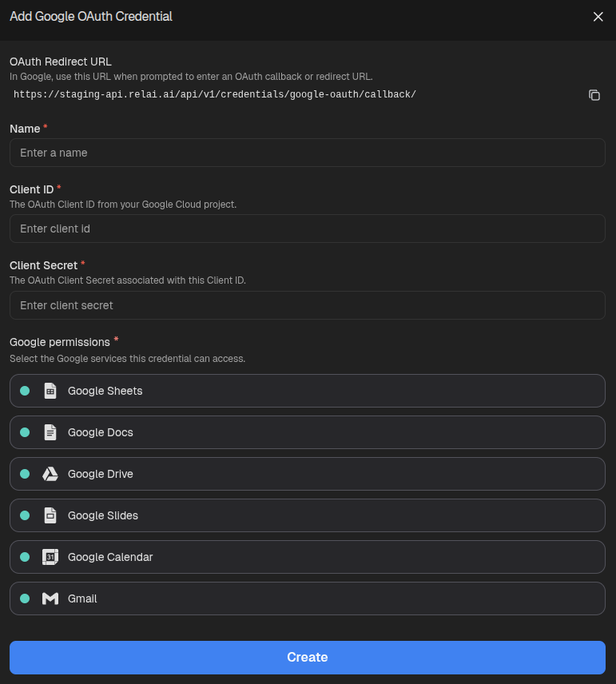Toggle the Google Sheets permission
616x684 pixels.
pyautogui.click(x=24, y=391)
